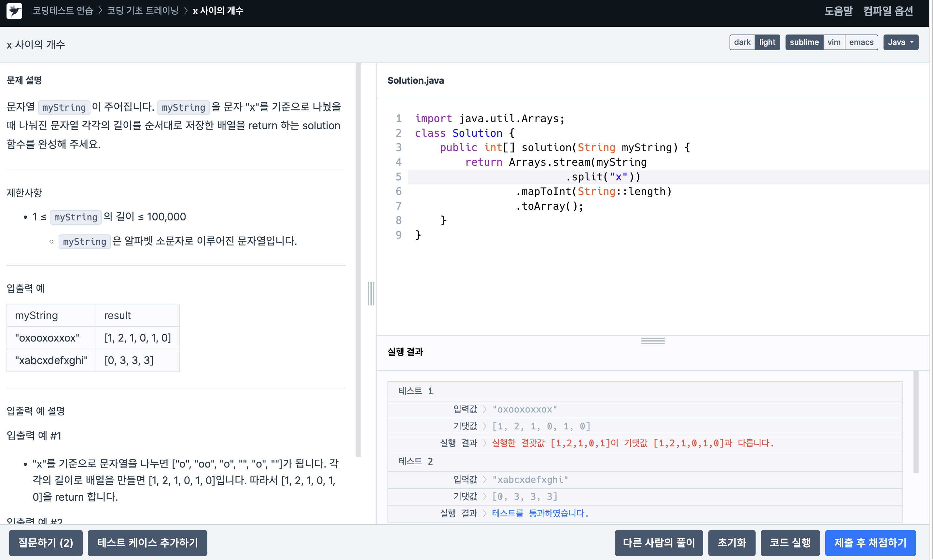Click the page title x 사이의 개수
The image size is (933, 560).
(35, 45)
